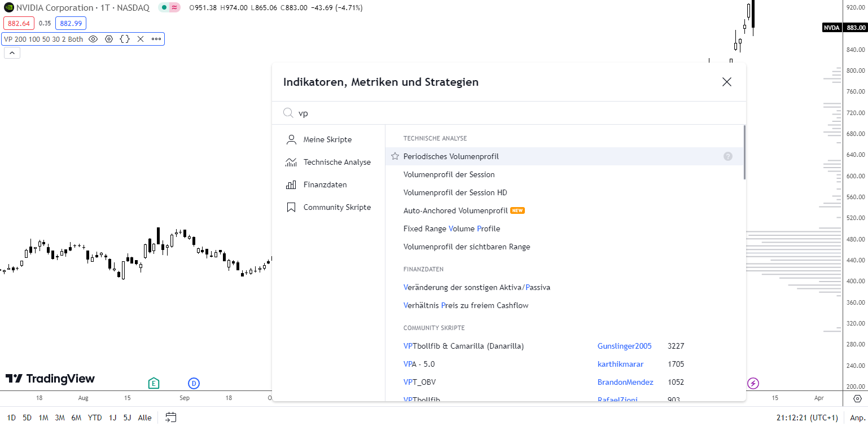Image resolution: width=868 pixels, height=426 pixels.
Task: Open author karthikmarar profile
Action: pyautogui.click(x=620, y=364)
